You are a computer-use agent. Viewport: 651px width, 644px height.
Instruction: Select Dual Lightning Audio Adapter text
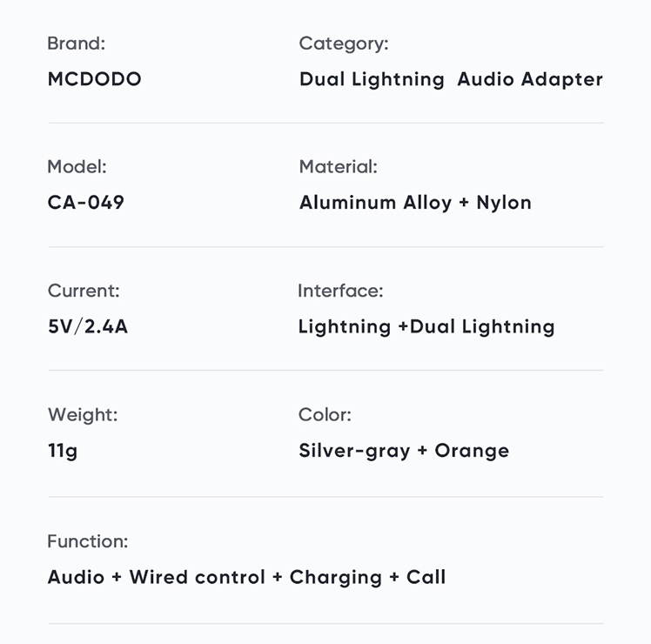click(x=451, y=79)
